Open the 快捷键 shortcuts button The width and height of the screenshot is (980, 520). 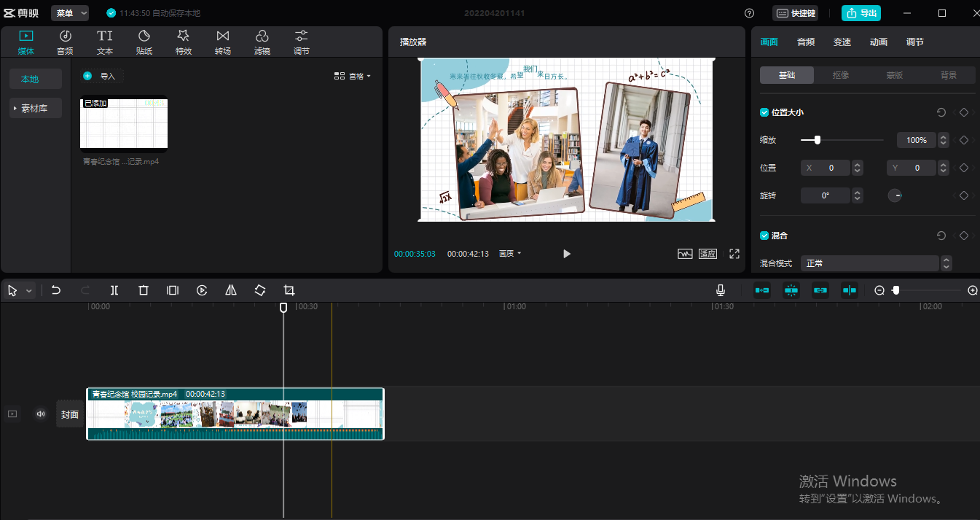point(795,13)
